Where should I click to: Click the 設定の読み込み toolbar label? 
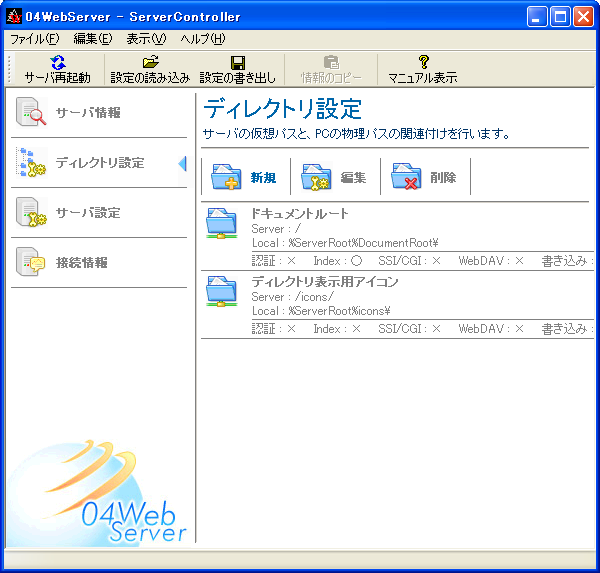[x=150, y=78]
